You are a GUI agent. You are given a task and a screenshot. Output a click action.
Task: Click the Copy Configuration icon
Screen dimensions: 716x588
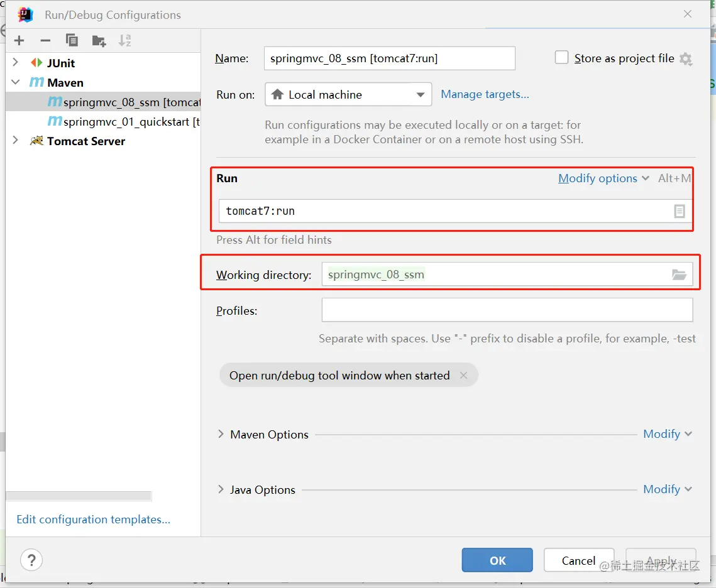72,41
